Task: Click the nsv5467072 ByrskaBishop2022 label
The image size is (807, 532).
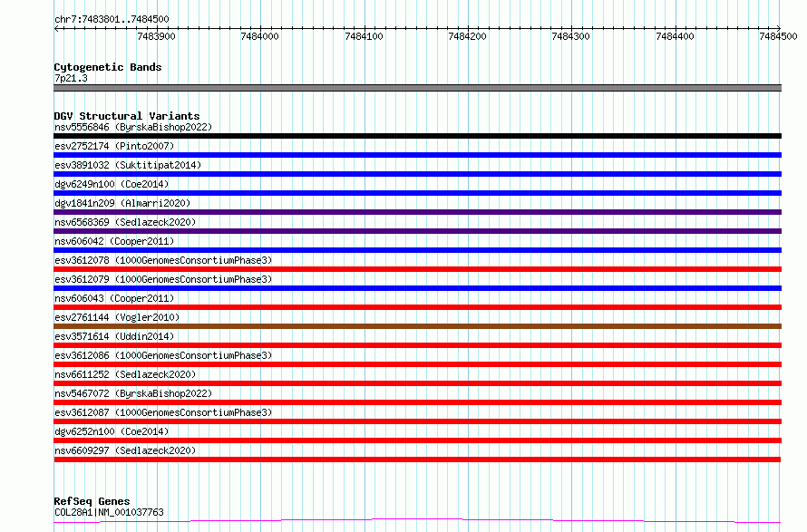Action: tap(133, 393)
